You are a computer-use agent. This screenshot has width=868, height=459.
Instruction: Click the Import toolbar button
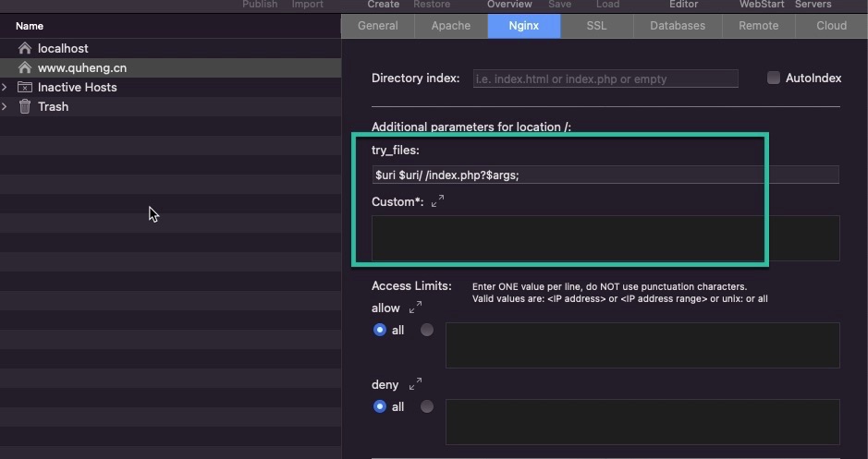point(307,5)
